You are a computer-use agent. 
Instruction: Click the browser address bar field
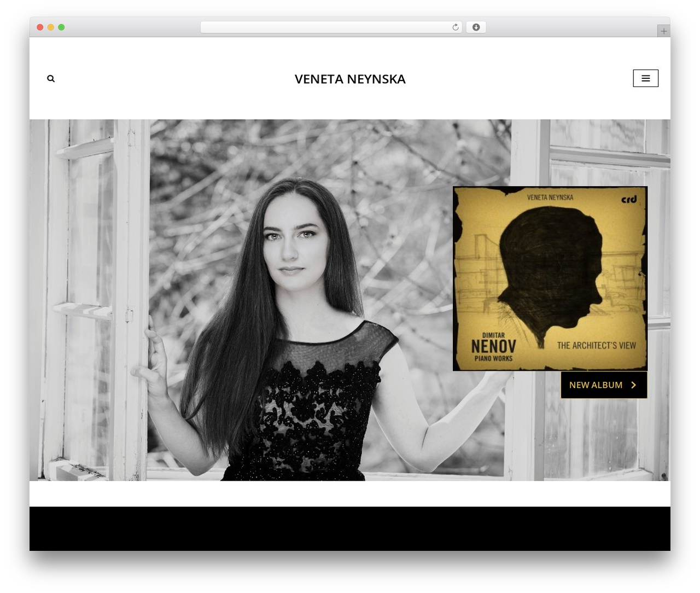[331, 27]
